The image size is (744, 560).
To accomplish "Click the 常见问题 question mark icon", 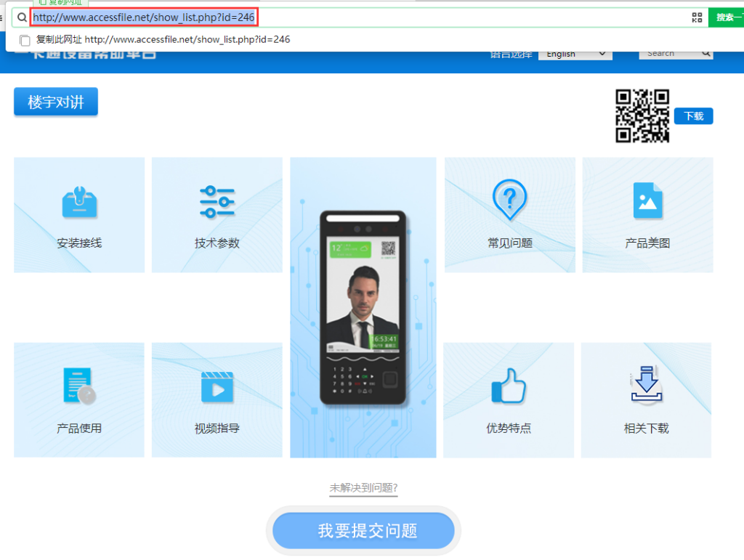I will [509, 199].
